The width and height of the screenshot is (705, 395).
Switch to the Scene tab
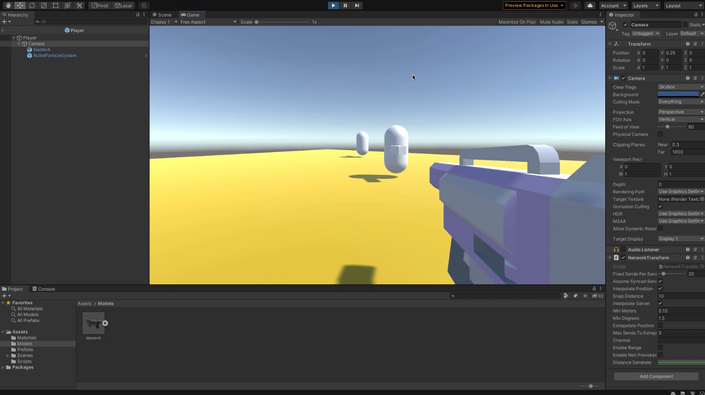pos(162,15)
